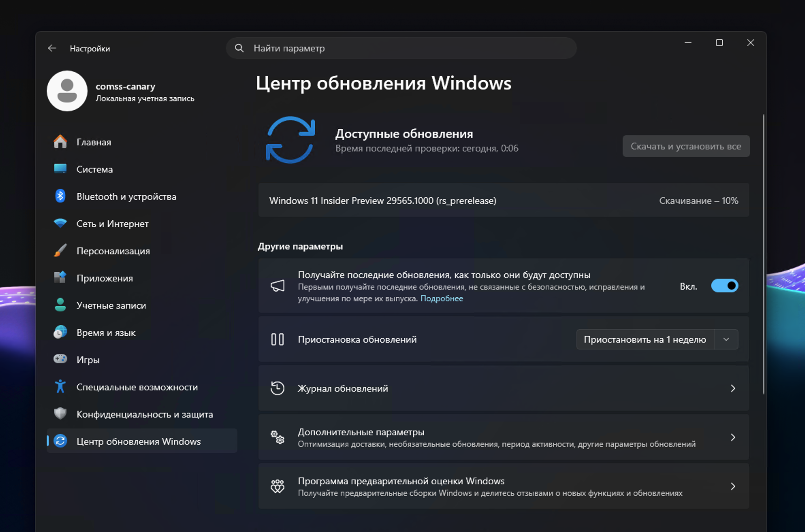Click Скачать и установить все
The image size is (805, 532).
686,146
